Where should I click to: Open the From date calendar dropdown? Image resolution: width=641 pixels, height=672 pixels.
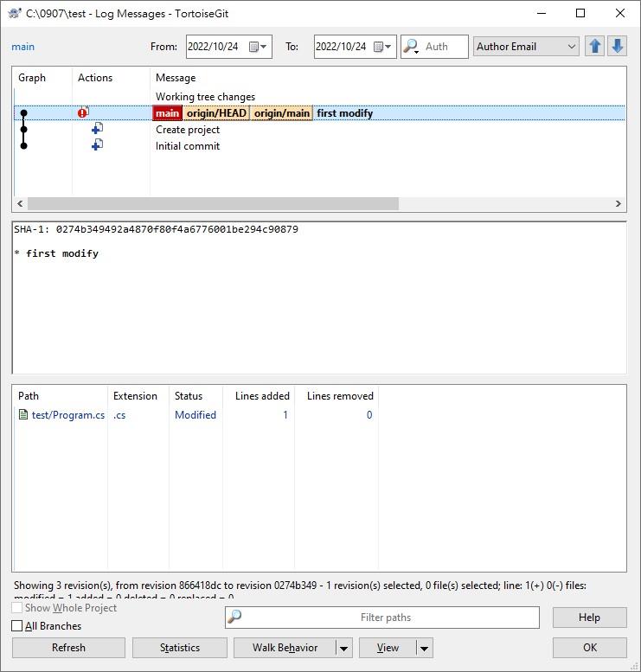point(259,47)
